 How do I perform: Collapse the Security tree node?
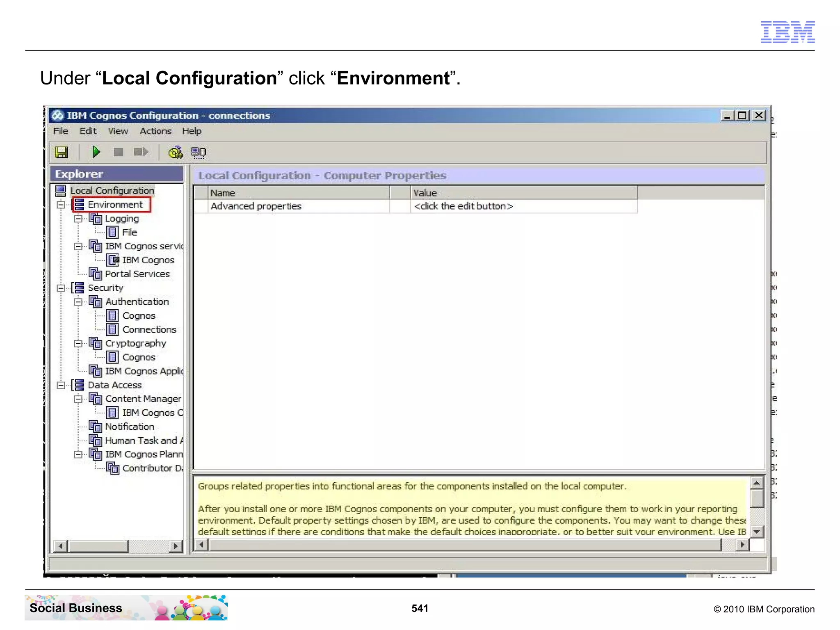61,288
